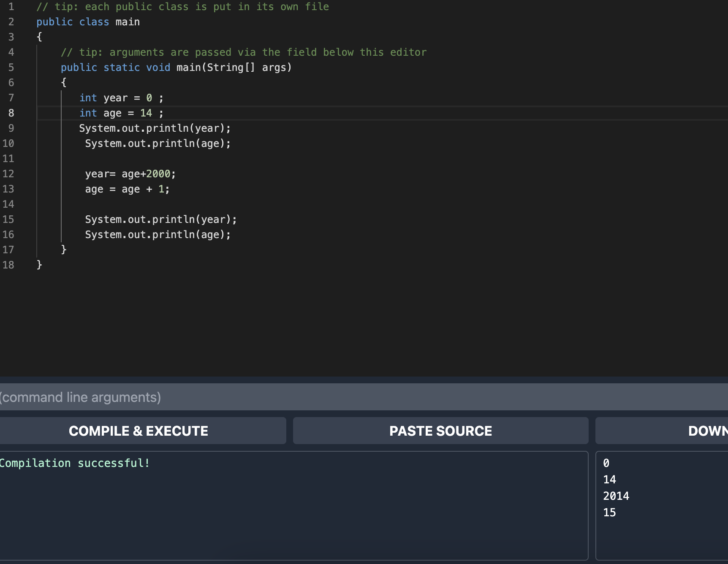
Task: Click 'year= age+2000;' statement
Action: point(130,174)
